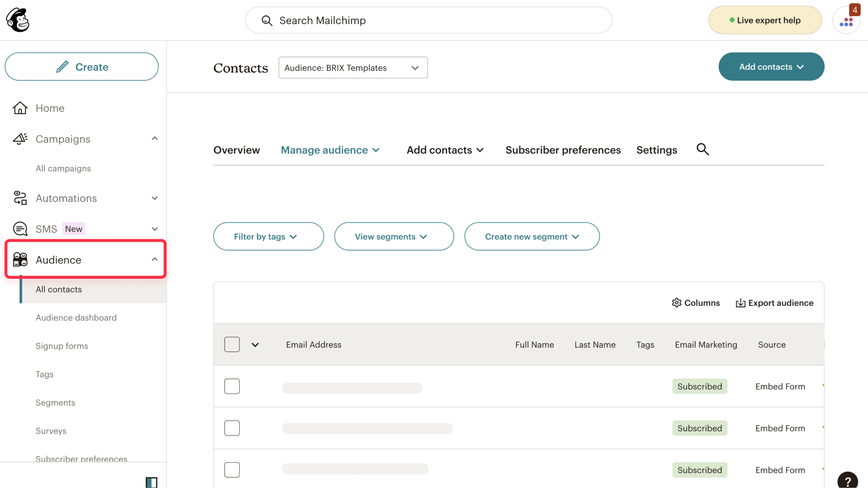Click the Email Marketing column header

pyautogui.click(x=706, y=345)
